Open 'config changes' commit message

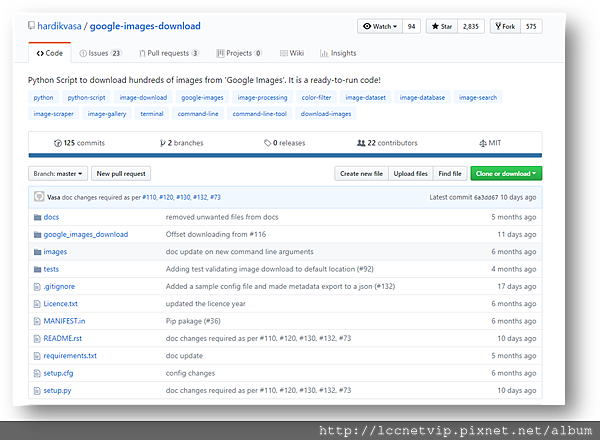(x=190, y=373)
